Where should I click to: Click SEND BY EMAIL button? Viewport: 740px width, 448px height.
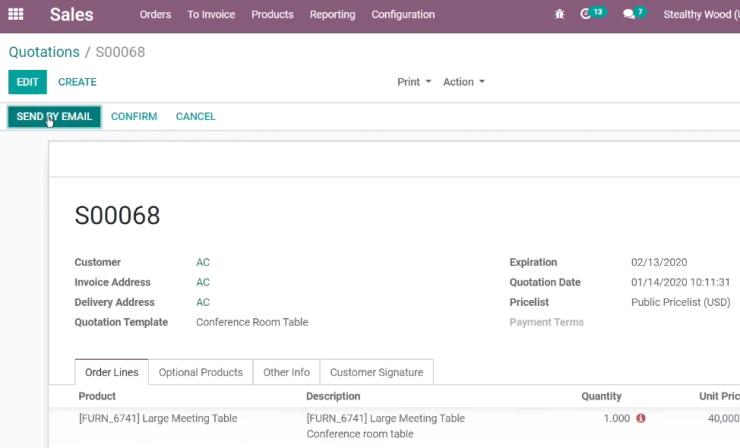click(54, 117)
